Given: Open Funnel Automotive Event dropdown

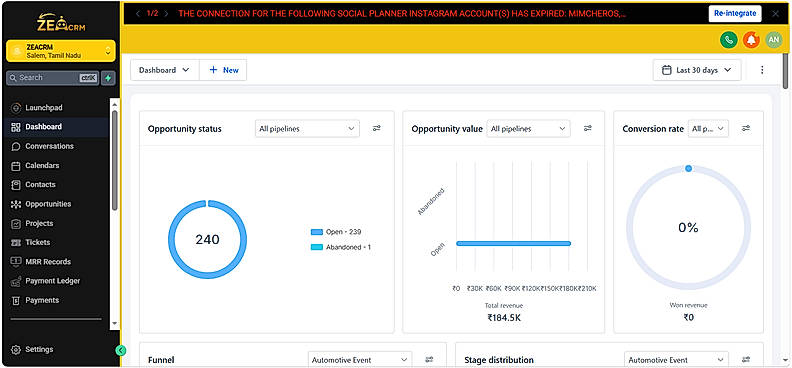Looking at the screenshot, I should point(360,360).
